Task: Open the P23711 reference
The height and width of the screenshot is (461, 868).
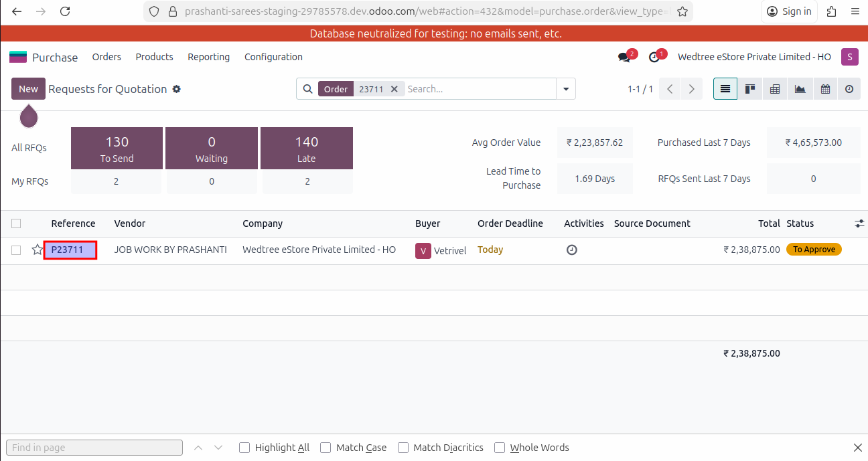Action: [x=68, y=250]
